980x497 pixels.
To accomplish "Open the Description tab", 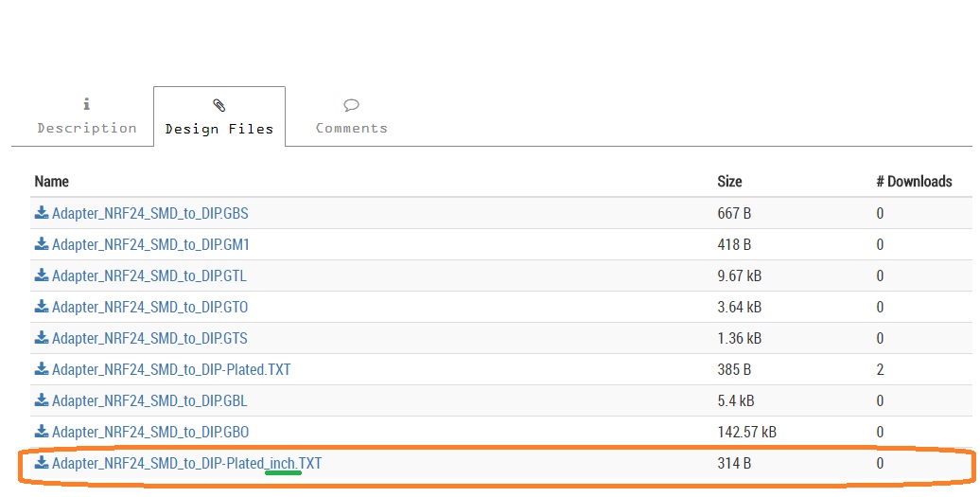I will point(87,117).
